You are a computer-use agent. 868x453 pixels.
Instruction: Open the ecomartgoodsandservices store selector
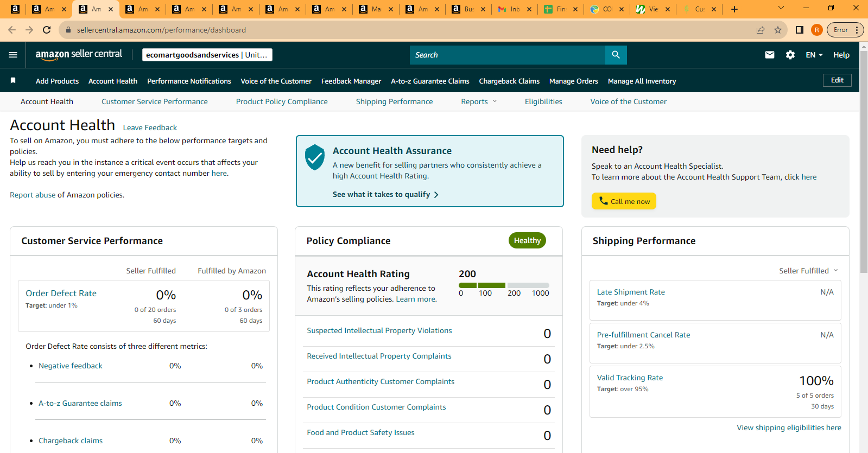click(x=207, y=55)
